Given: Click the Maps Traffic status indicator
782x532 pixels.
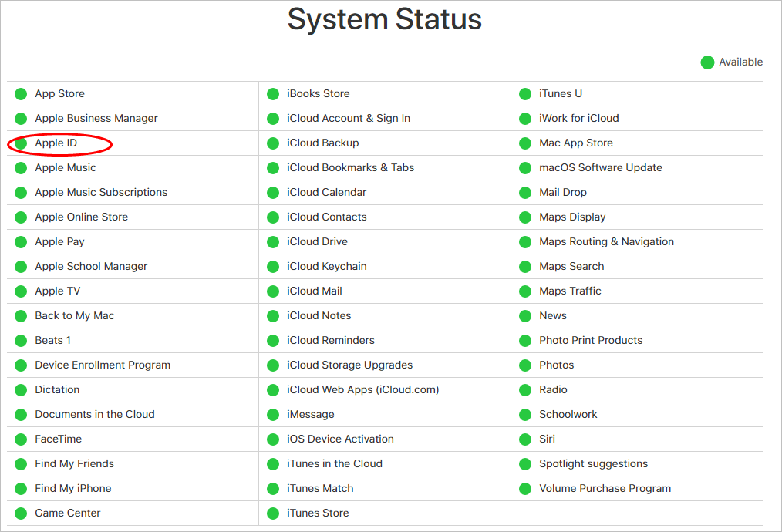Looking at the screenshot, I should (525, 291).
